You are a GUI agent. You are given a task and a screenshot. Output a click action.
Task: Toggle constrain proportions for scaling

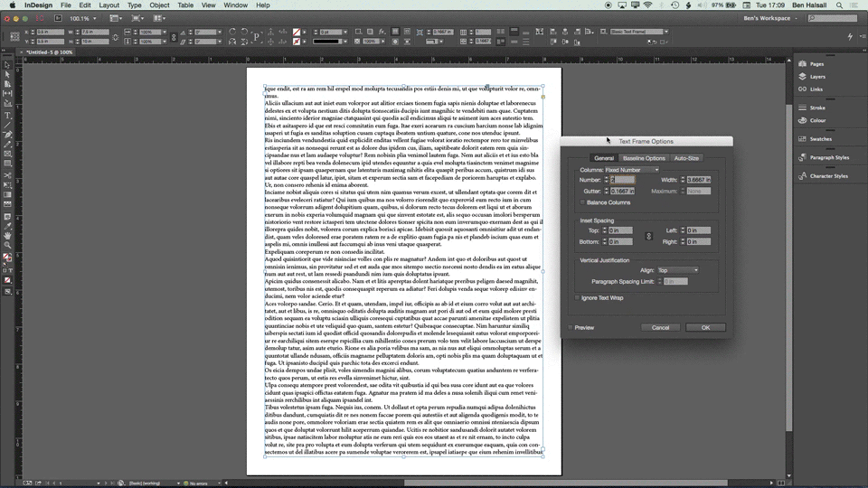click(174, 37)
